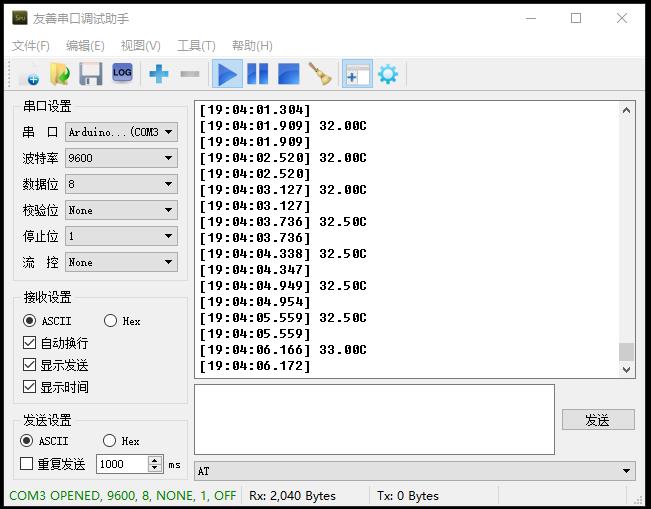
Task: Click the receive log scrollbar thumb
Action: [x=626, y=352]
